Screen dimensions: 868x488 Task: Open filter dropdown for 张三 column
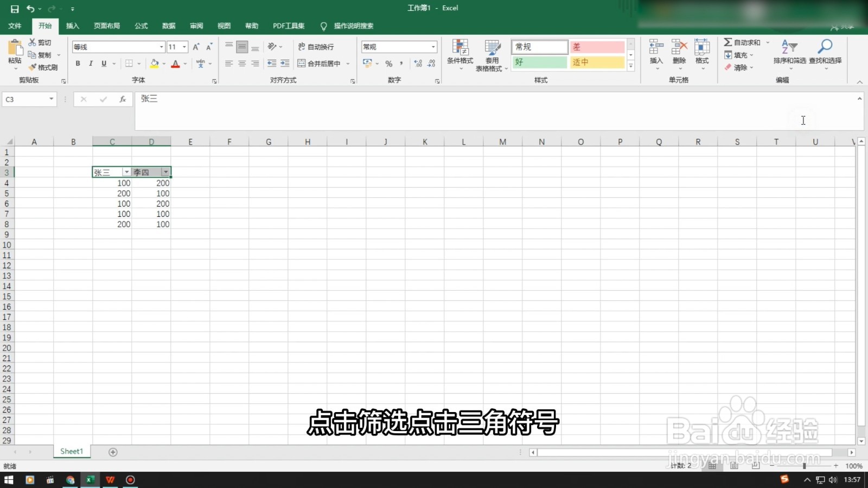click(x=126, y=172)
